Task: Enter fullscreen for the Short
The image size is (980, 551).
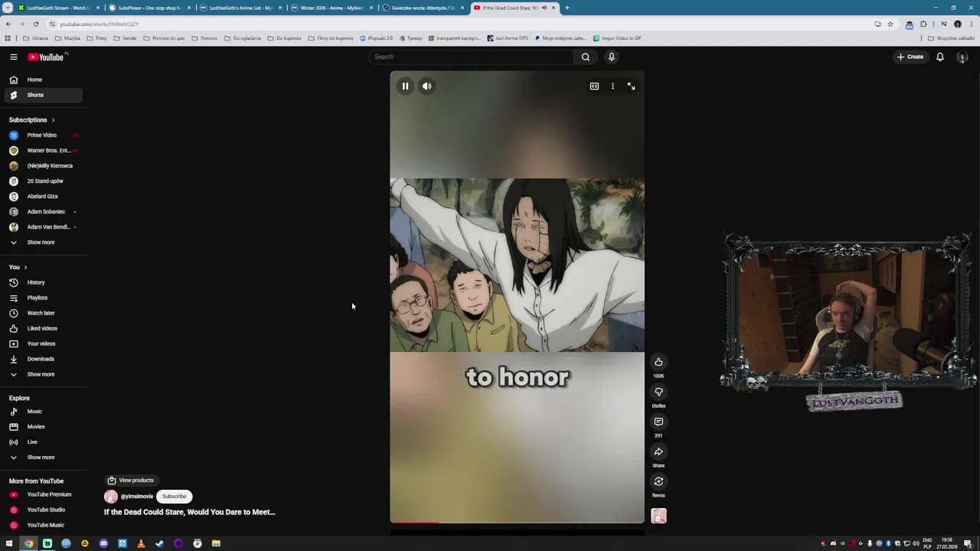Action: point(631,86)
